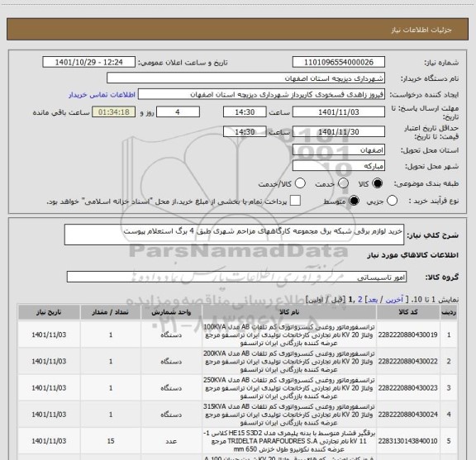Click the شماره نیاز number field

[339, 62]
